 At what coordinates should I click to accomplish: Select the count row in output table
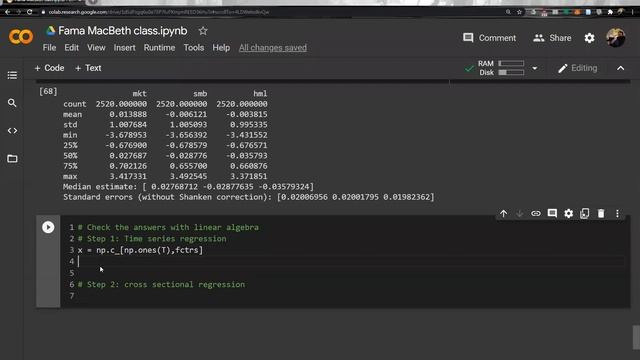(165, 104)
